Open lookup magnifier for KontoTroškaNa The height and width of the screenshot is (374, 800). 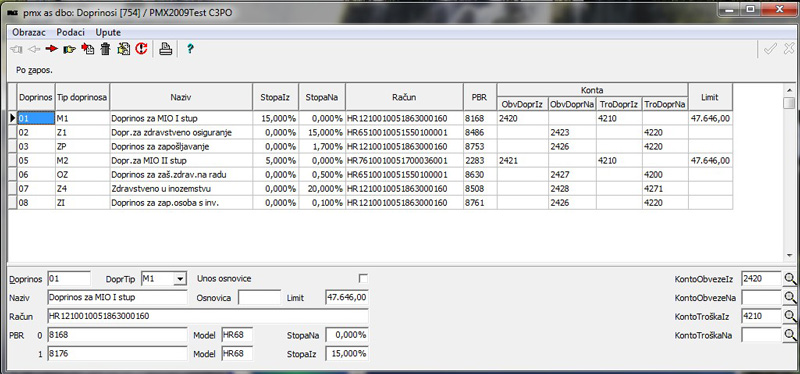point(790,335)
